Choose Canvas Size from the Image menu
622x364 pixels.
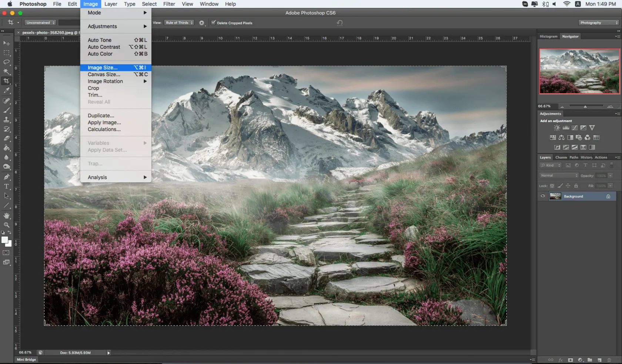click(x=104, y=74)
